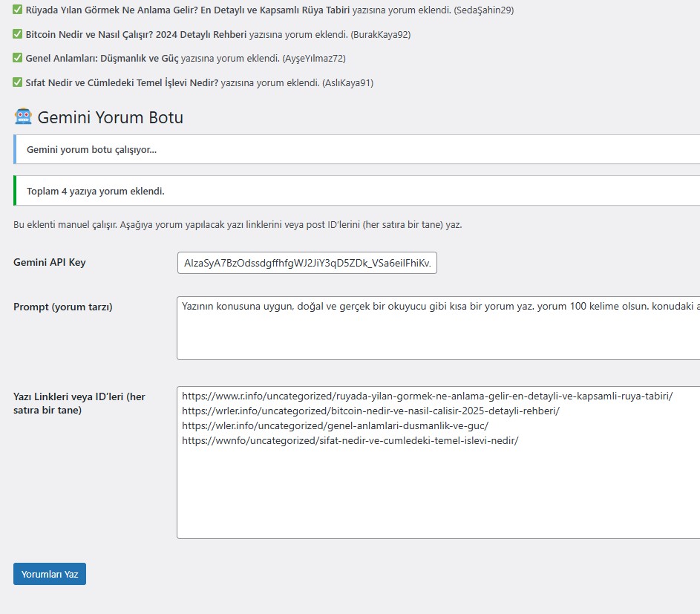The height and width of the screenshot is (614, 700).
Task: Click the 'Sıfat Nedir ve Cümledeki Temel İşlevi' title
Action: pyautogui.click(x=122, y=82)
